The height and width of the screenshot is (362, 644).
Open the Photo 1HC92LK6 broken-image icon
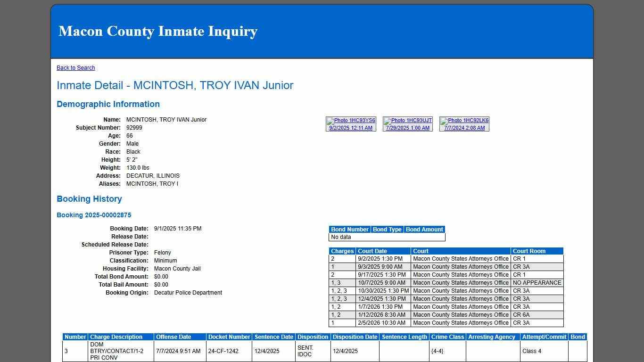464,120
